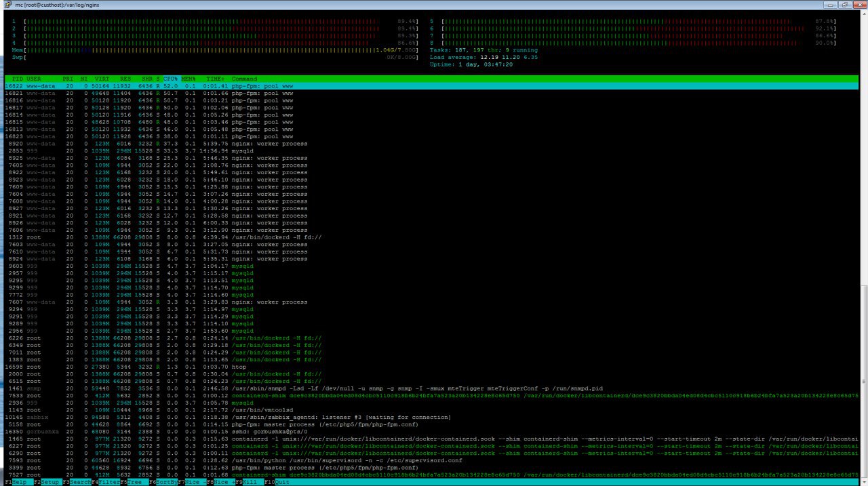Select the htop process row PID 16598
Image resolution: width=868 pixels, height=486 pixels.
431,367
